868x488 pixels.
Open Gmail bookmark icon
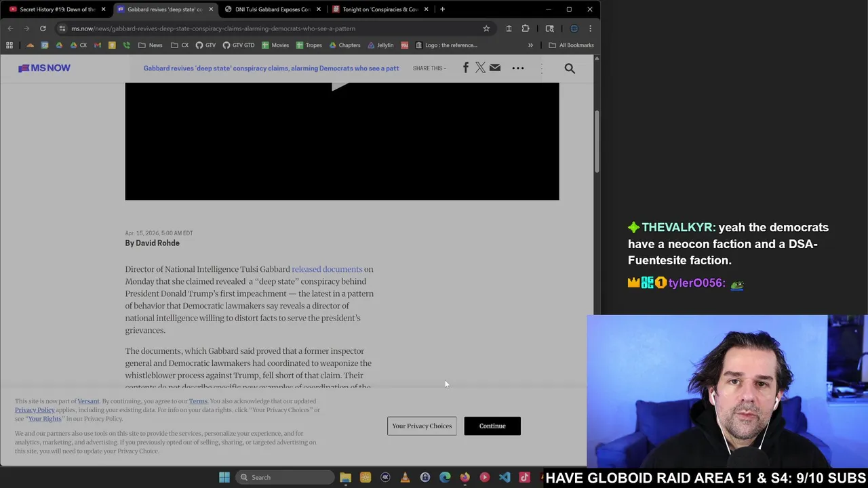click(x=98, y=45)
